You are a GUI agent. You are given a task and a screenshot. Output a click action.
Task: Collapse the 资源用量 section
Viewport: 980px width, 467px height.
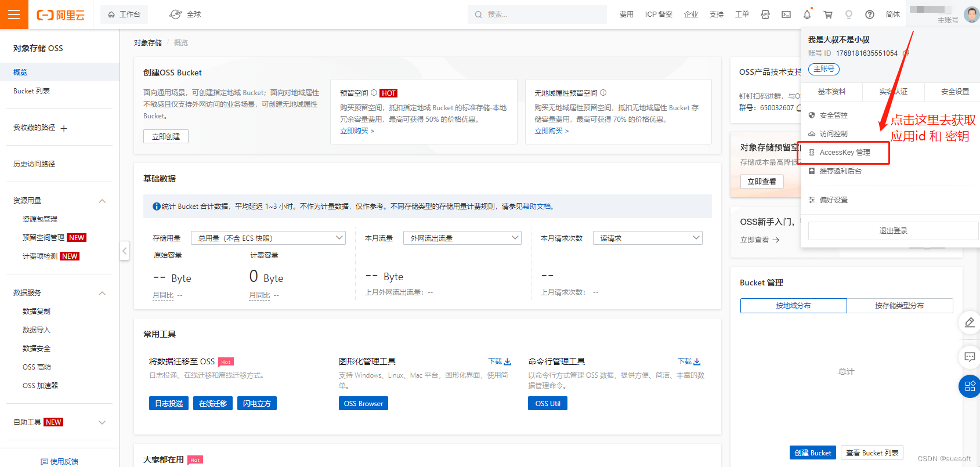coord(102,201)
